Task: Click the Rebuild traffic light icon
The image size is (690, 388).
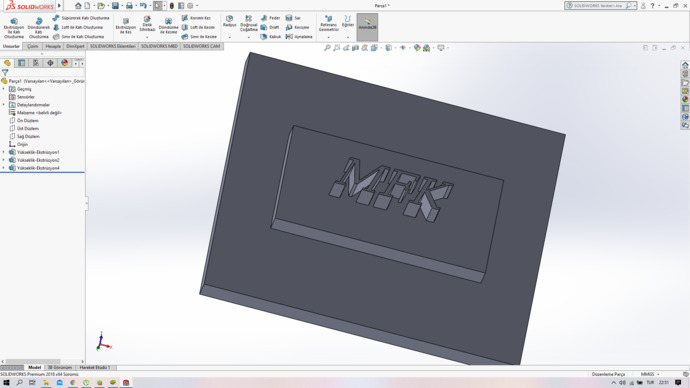Action: (172, 6)
